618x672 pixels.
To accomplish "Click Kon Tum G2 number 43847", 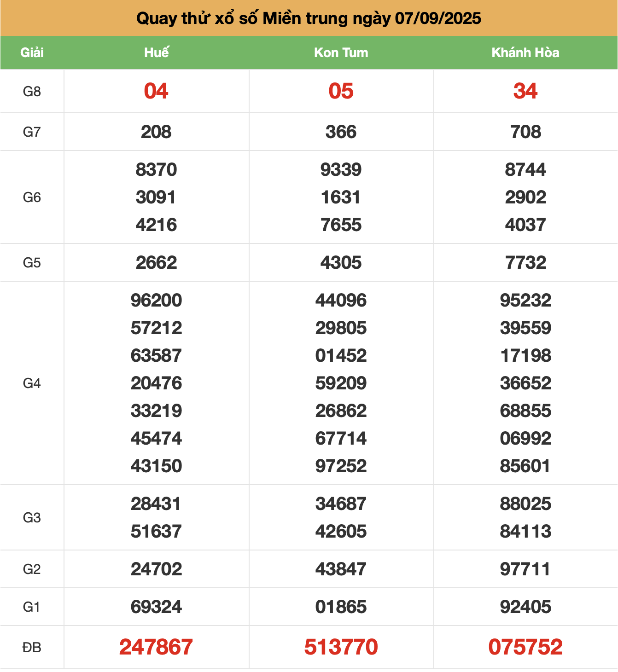I will pyautogui.click(x=341, y=569).
